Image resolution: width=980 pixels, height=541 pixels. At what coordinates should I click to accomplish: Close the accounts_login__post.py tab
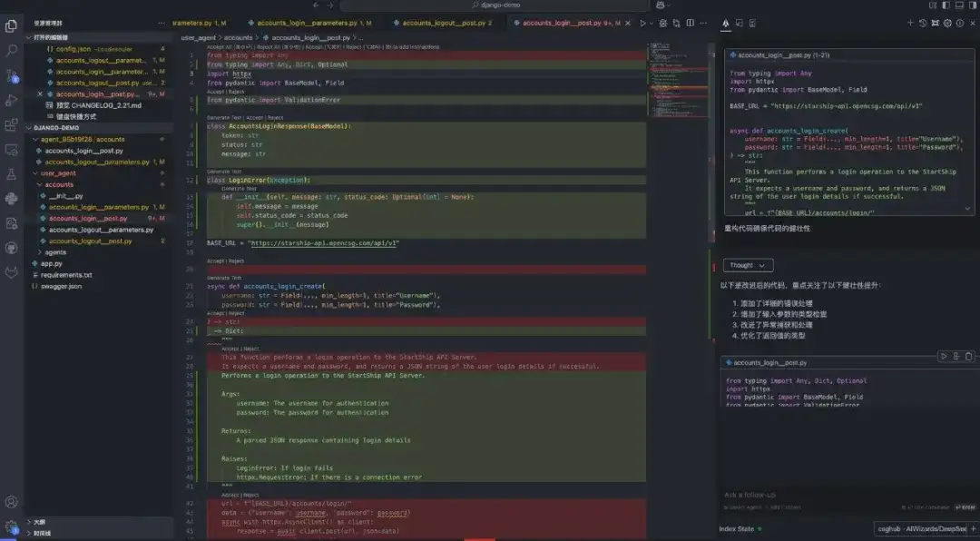(626, 23)
